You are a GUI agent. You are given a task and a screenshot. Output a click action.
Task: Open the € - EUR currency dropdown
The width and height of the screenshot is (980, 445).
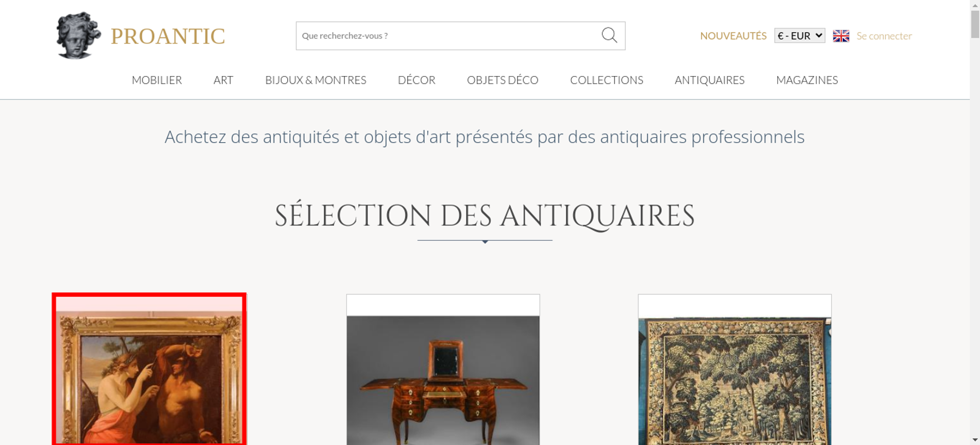(799, 36)
